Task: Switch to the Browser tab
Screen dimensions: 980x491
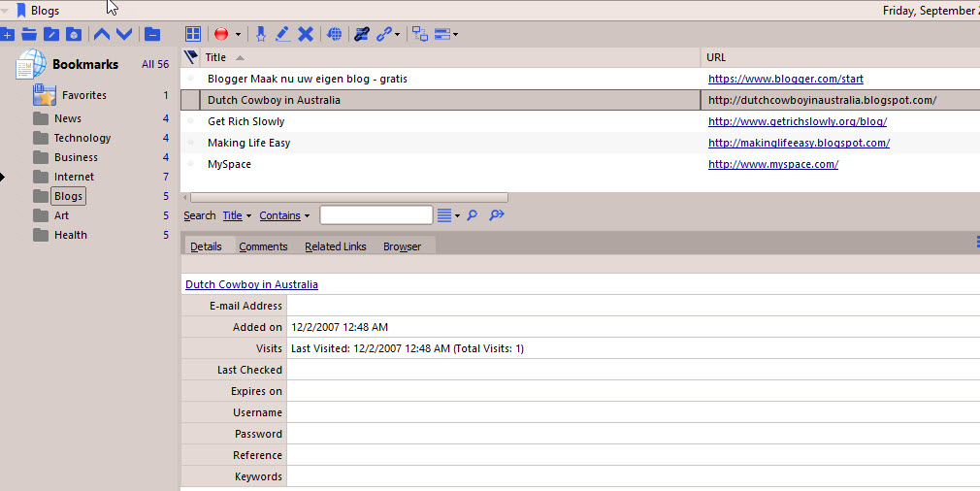Action: coord(402,246)
